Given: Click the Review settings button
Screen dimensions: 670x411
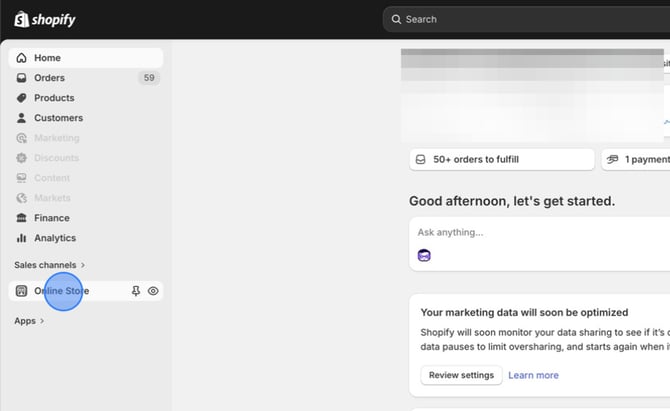Looking at the screenshot, I should point(461,375).
